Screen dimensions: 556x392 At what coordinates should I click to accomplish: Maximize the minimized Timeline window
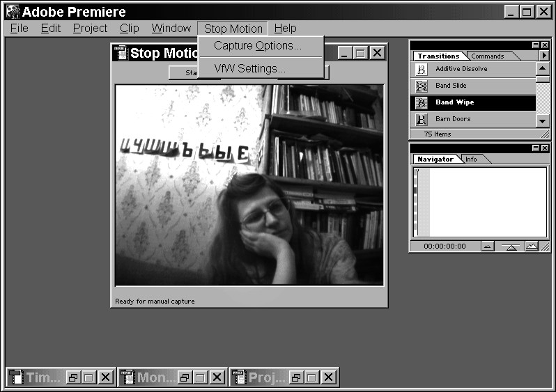(x=88, y=377)
